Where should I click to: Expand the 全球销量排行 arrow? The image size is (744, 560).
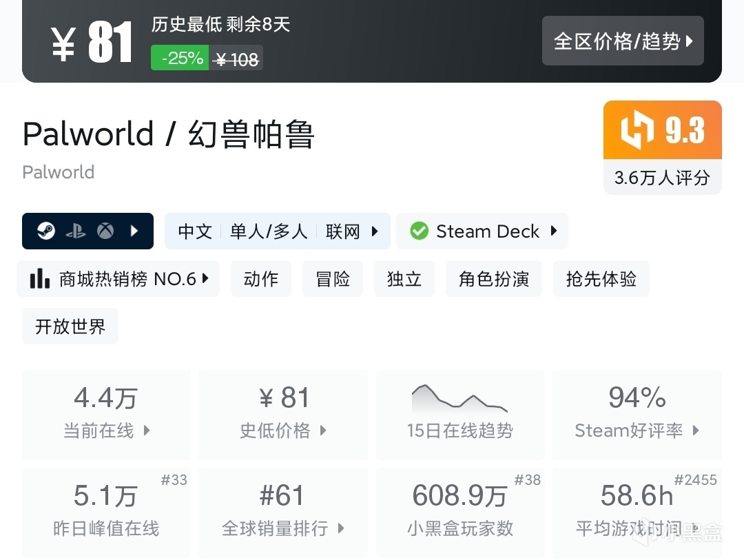tap(341, 528)
